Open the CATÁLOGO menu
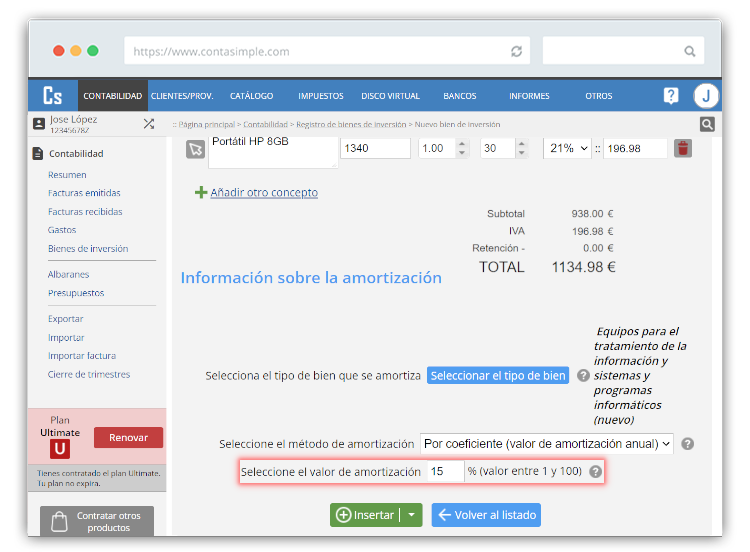Screen dimensions: 750x552 (251, 96)
